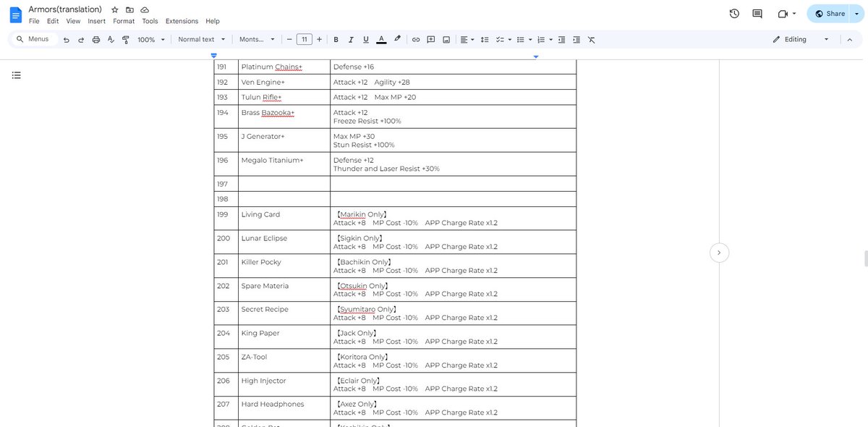
Task: Open the View menu
Action: (x=73, y=21)
